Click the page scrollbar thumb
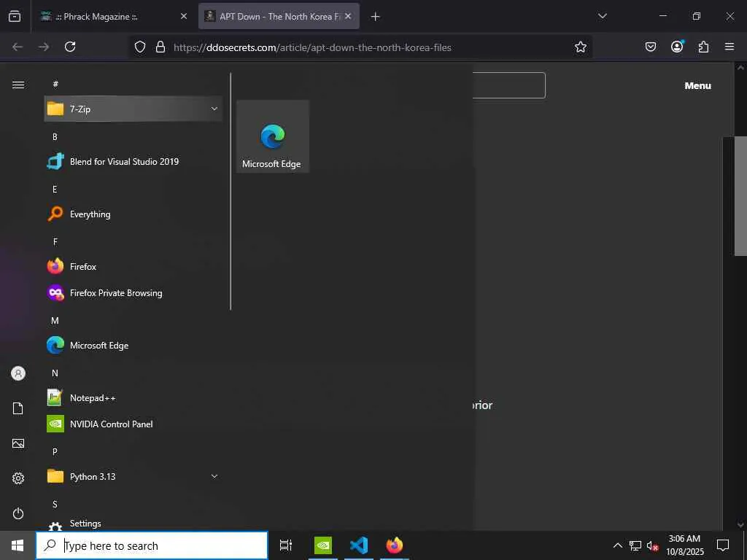Image resolution: width=747 pixels, height=560 pixels. 741,196
